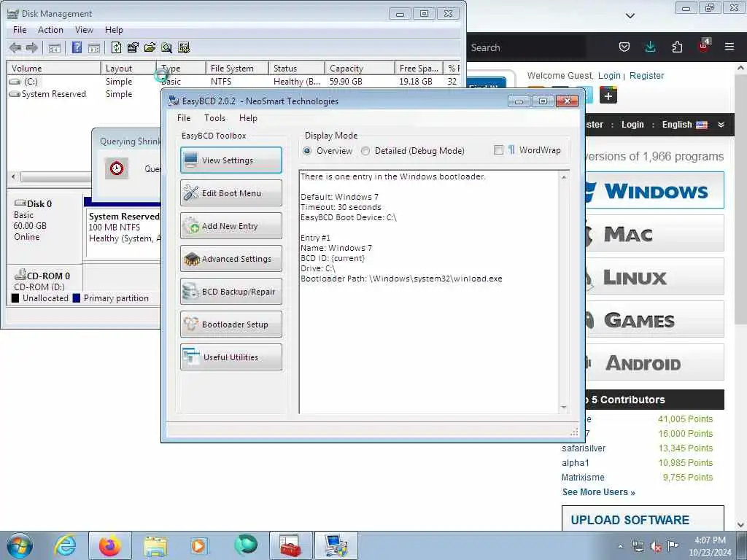Enable the WordWrap checkbox
This screenshot has width=747, height=560.
498,150
